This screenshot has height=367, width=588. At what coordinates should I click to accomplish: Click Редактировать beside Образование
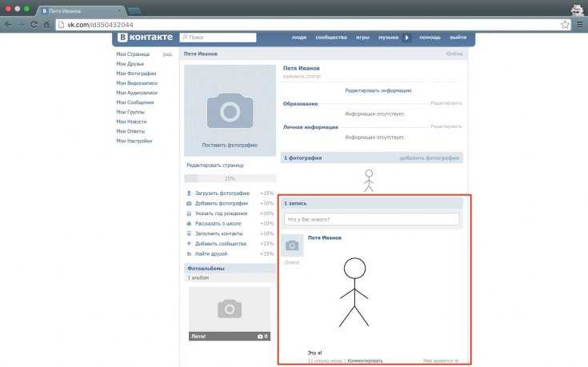pos(446,103)
